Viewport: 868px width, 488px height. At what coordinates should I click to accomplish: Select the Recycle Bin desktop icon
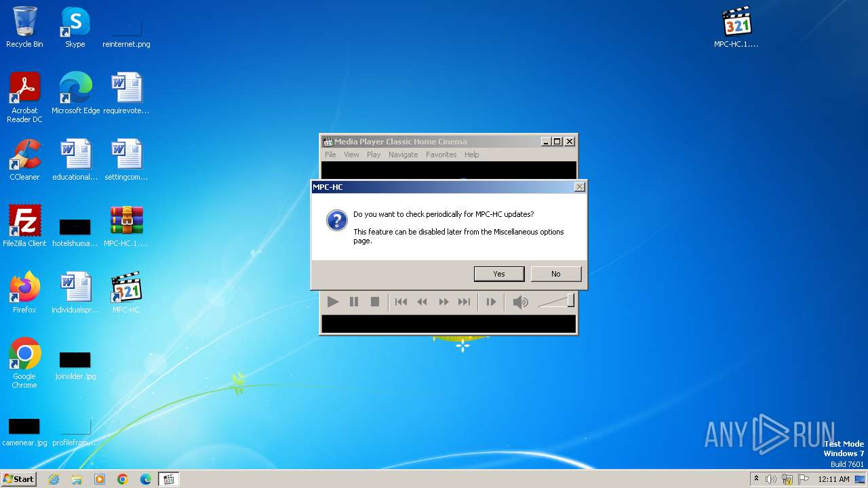pos(24,27)
